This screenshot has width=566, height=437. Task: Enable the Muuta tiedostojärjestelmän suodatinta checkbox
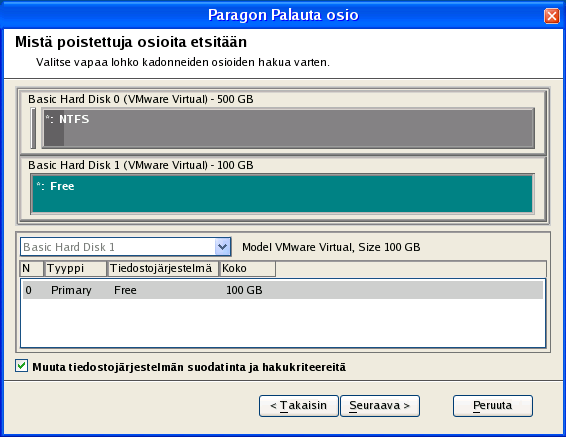pos(22,366)
